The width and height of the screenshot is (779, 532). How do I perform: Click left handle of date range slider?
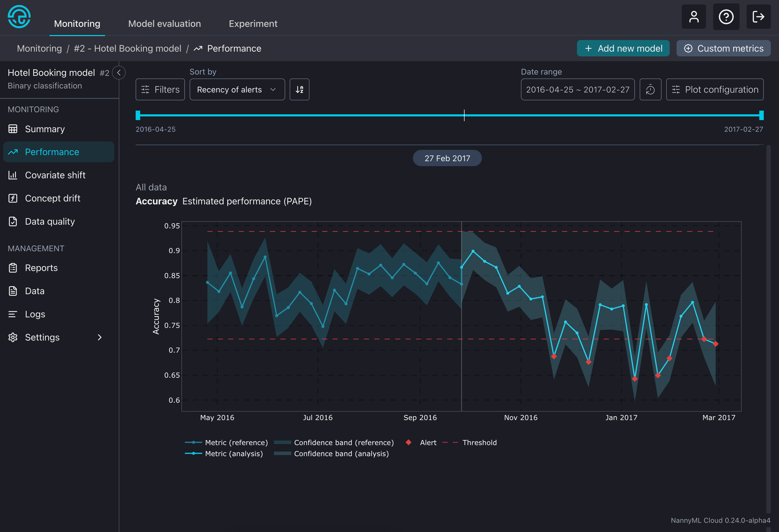pyautogui.click(x=138, y=115)
